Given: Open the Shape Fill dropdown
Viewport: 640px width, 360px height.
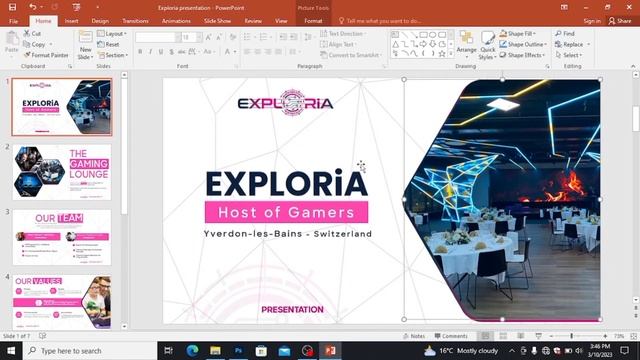Looking at the screenshot, I should coord(518,33).
